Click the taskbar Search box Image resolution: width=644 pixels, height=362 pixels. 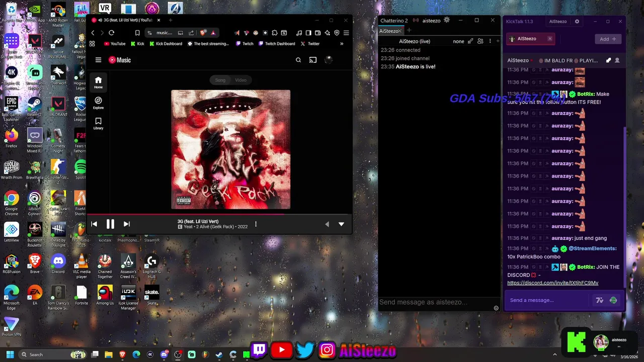click(53, 354)
